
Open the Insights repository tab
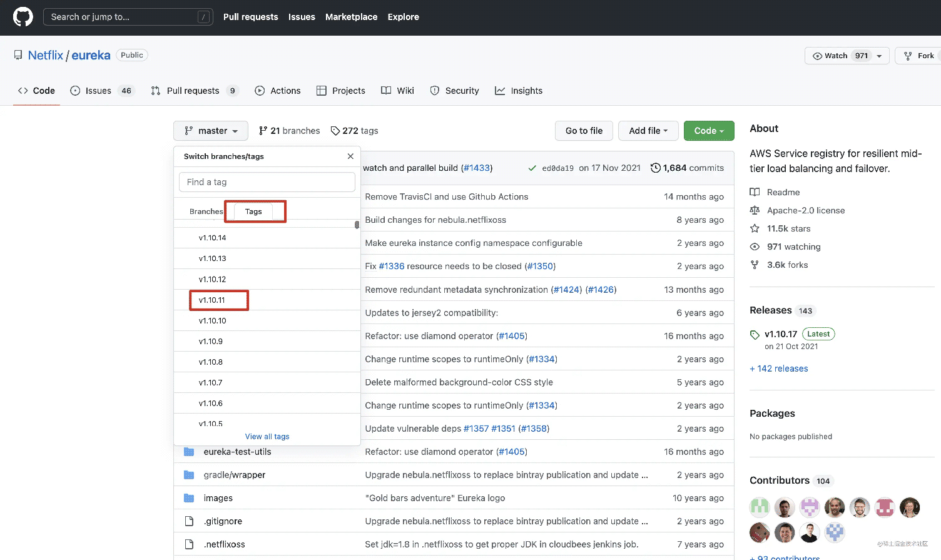(x=519, y=91)
